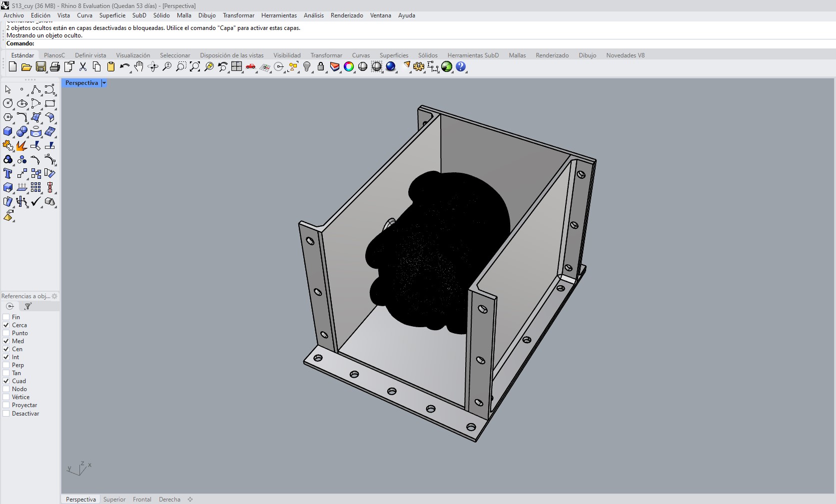Switch to the Herramientas SubD toolbar tab
The image size is (836, 504).
click(473, 55)
